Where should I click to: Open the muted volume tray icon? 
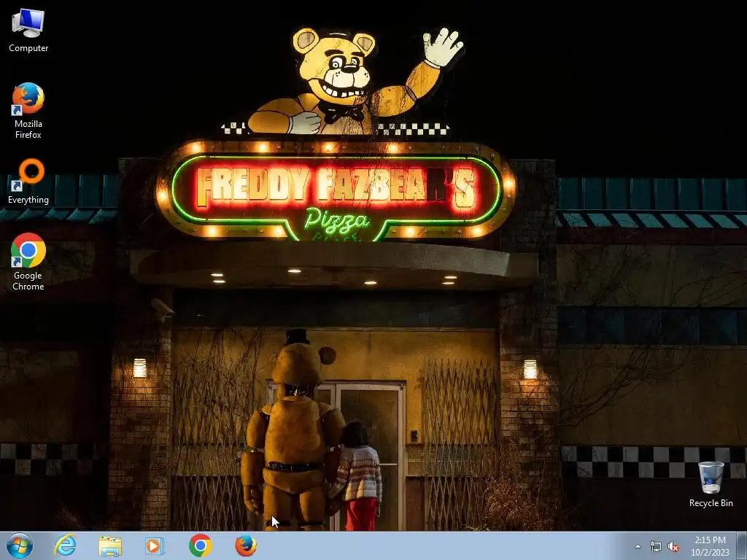673,546
